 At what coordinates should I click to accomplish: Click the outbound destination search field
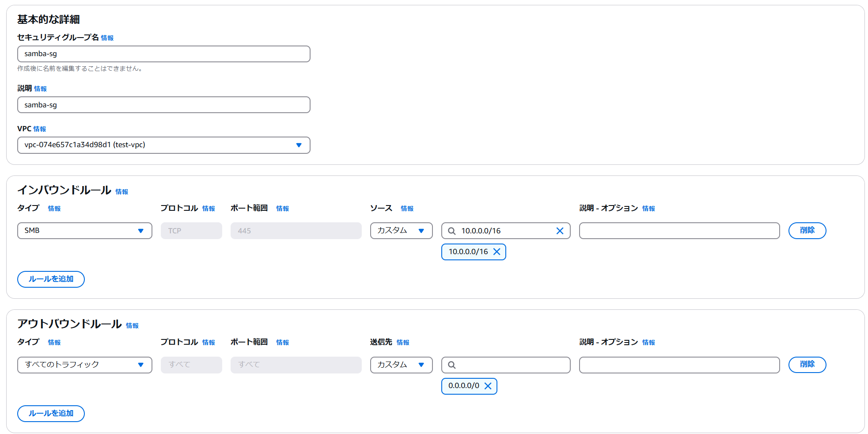(506, 365)
